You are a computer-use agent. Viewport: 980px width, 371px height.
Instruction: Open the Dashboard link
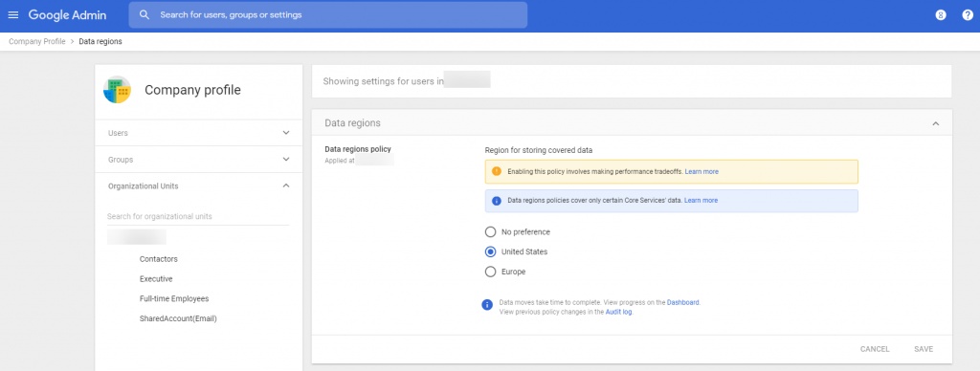tap(683, 302)
